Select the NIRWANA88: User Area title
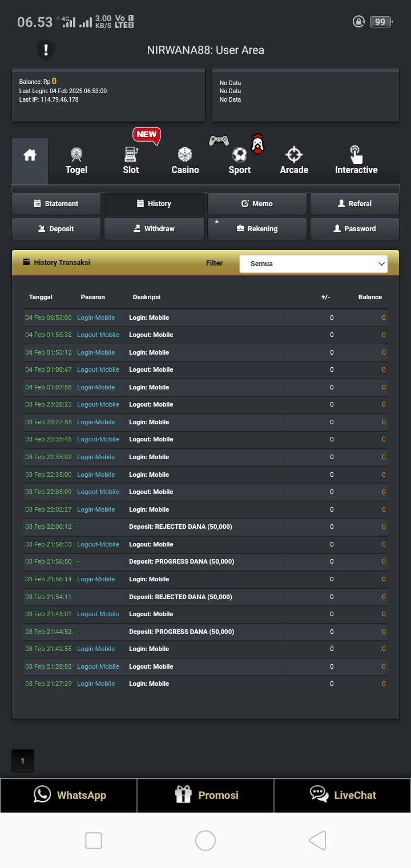 205,50
